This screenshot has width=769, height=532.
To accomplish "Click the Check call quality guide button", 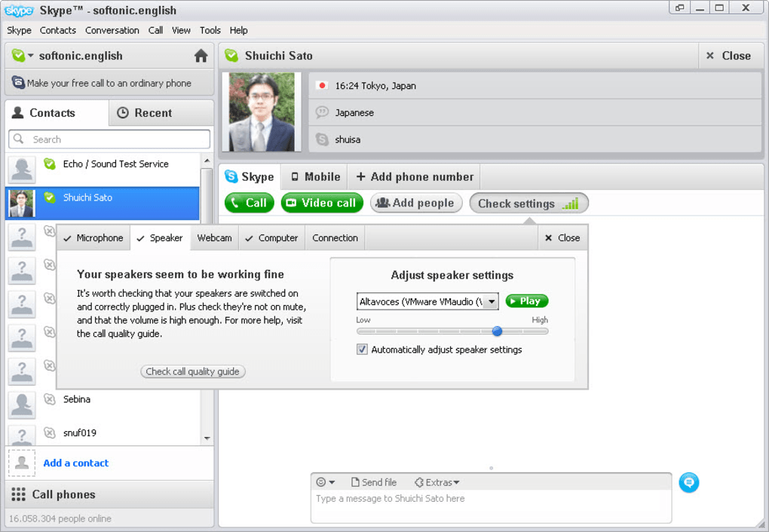I will [192, 371].
